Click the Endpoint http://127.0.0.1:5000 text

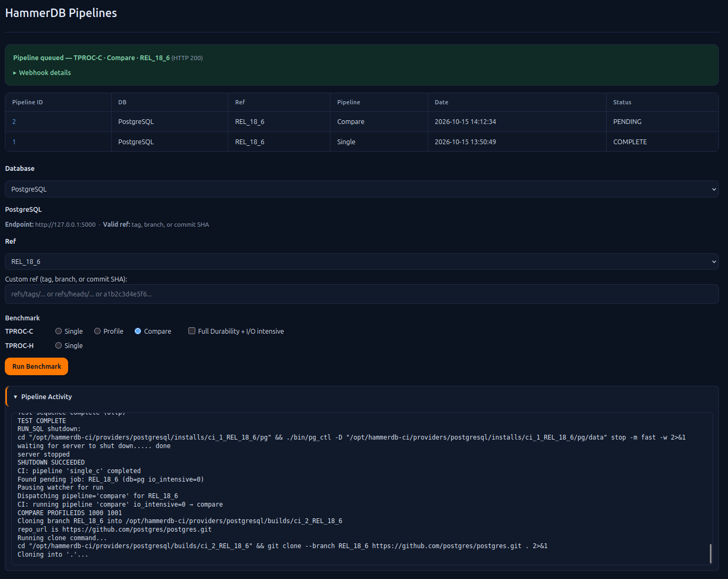51,225
